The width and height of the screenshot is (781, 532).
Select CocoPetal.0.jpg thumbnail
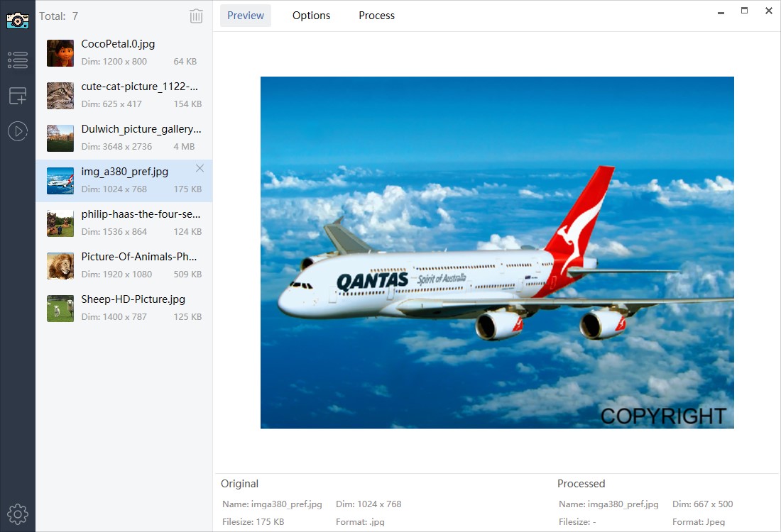(60, 53)
